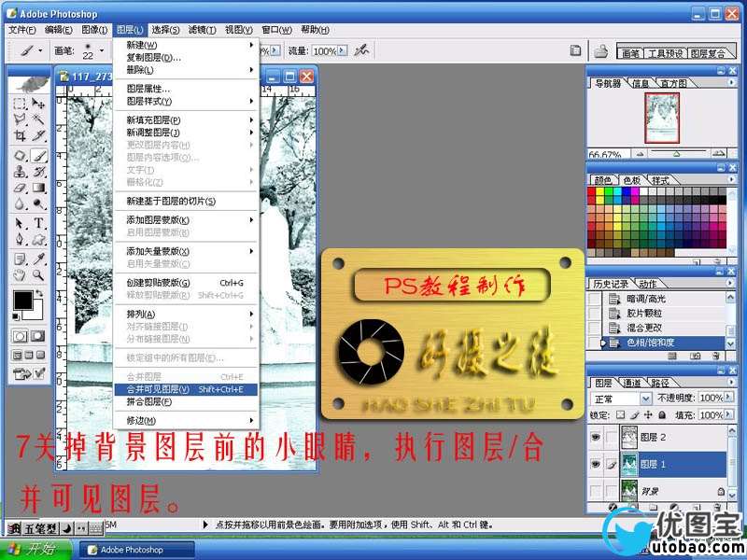Click 合并可见图层 menu entry
747x560 pixels.
pyautogui.click(x=186, y=389)
